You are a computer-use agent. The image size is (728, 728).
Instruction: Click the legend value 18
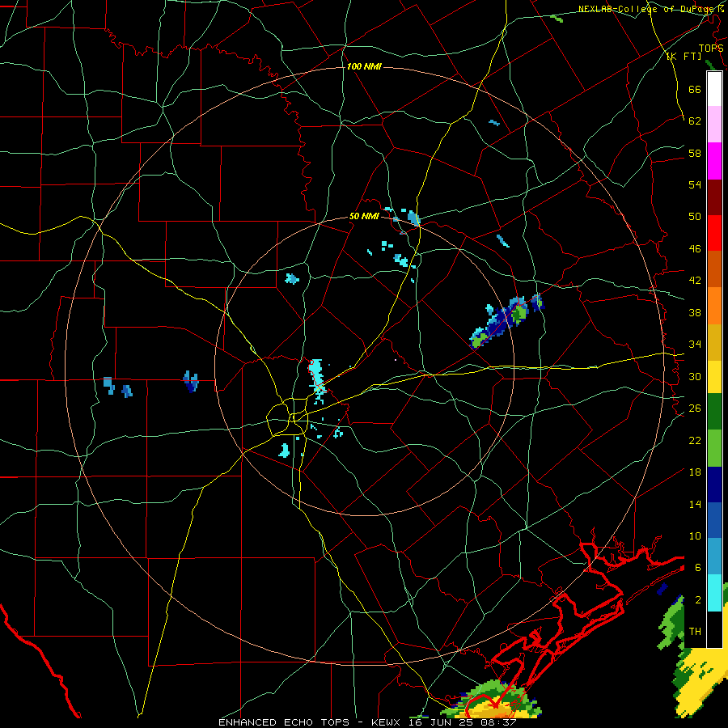coord(695,472)
